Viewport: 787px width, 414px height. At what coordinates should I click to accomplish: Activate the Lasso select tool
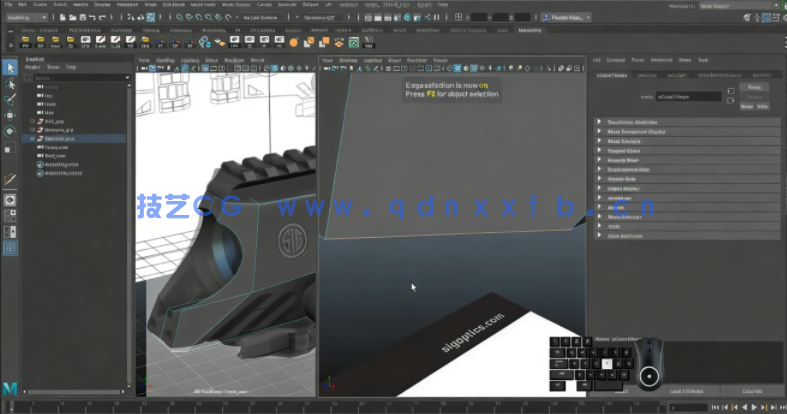pyautogui.click(x=11, y=83)
